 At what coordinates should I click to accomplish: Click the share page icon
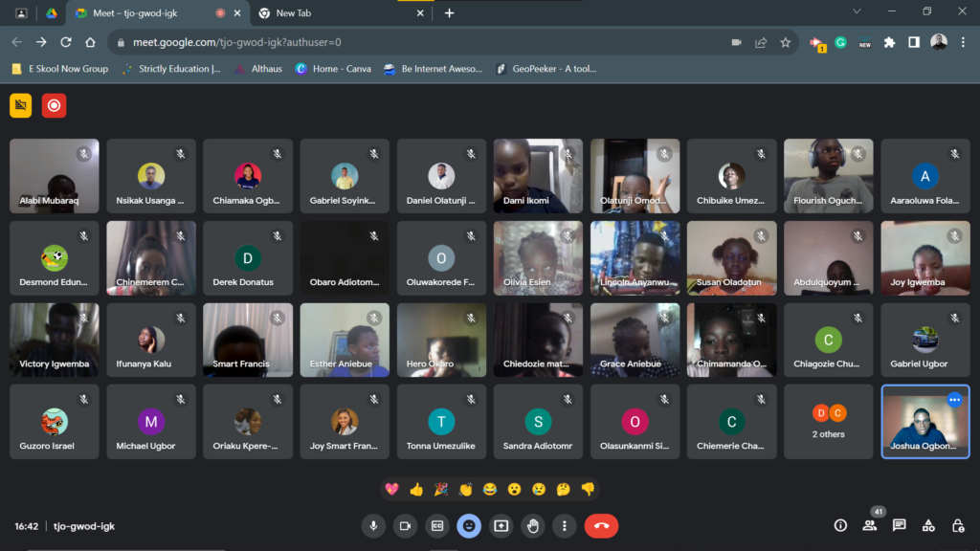pyautogui.click(x=761, y=42)
